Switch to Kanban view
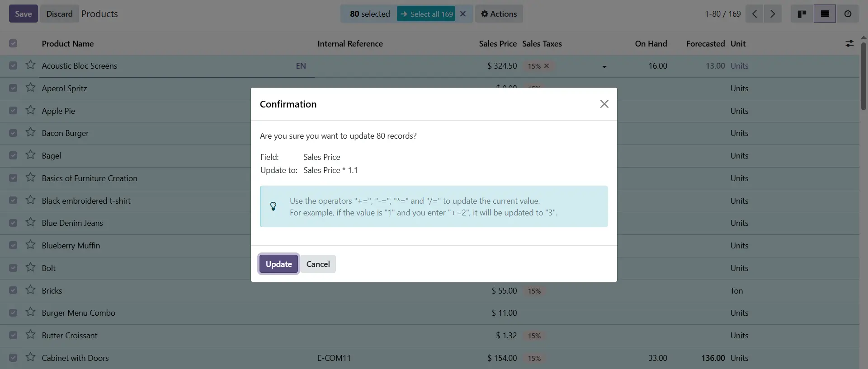The width and height of the screenshot is (868, 369). (x=802, y=14)
